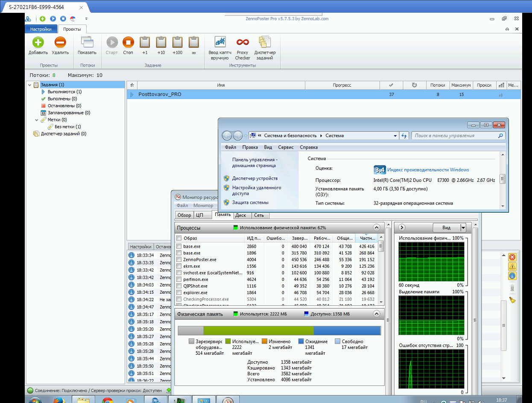
Task: Click the circular-arrow column header icon
Action: [x=414, y=85]
